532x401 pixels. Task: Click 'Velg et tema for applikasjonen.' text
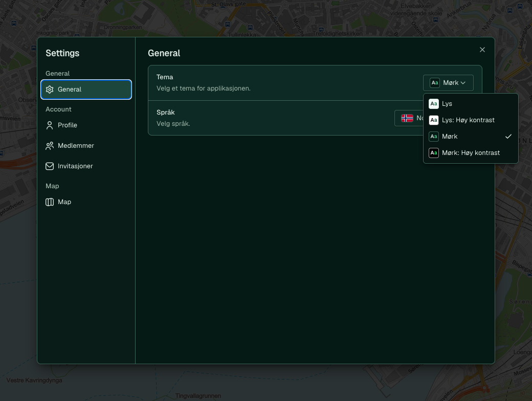pos(203,88)
